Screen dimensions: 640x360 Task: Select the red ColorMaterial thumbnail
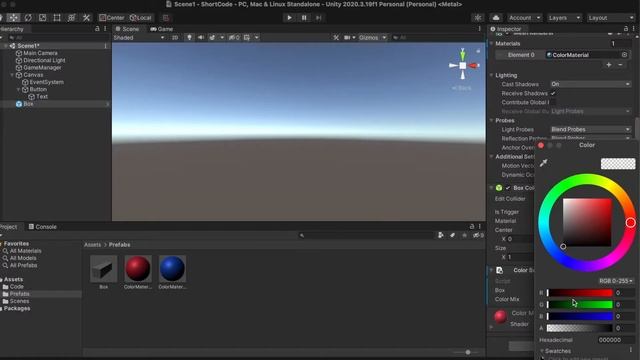[x=138, y=269]
